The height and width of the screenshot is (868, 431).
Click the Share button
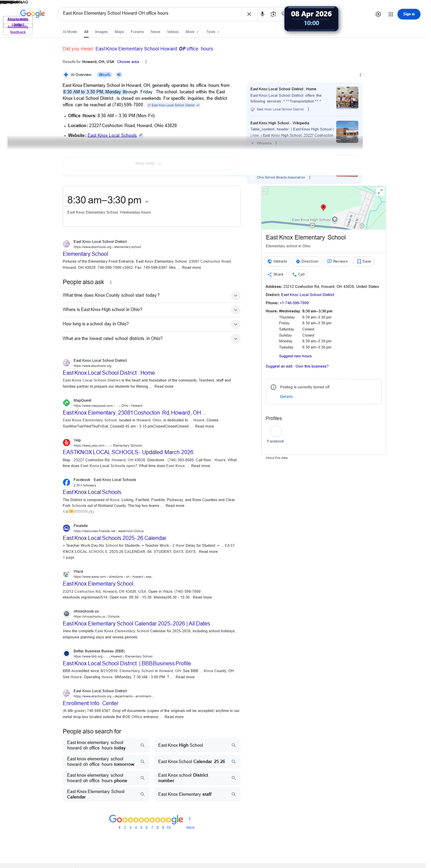click(x=275, y=274)
